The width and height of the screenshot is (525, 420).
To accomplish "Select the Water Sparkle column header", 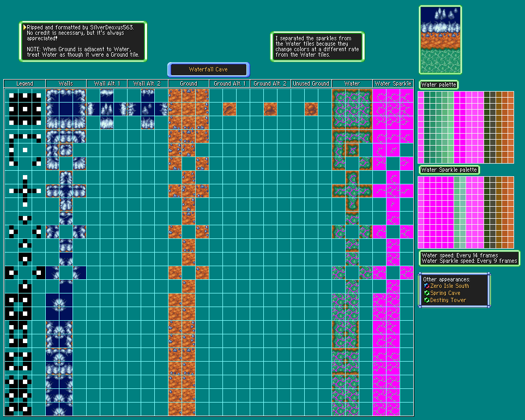I will pyautogui.click(x=393, y=84).
